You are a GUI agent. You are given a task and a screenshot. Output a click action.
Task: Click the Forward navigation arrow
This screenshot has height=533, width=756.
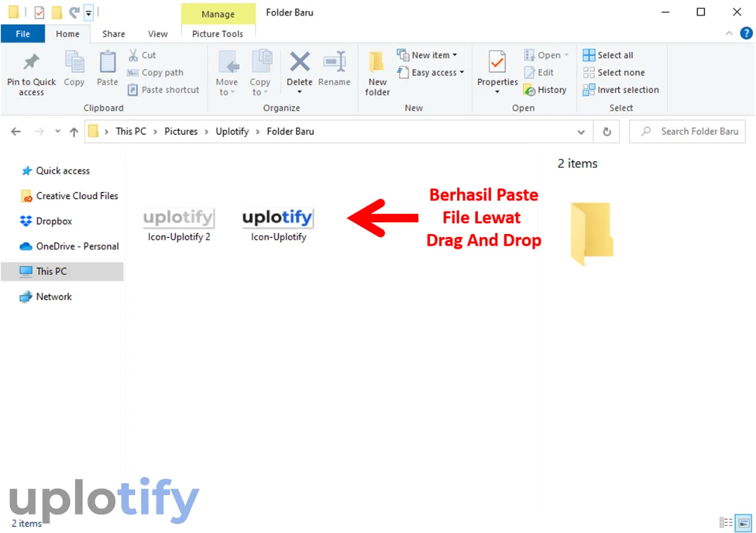pos(39,132)
